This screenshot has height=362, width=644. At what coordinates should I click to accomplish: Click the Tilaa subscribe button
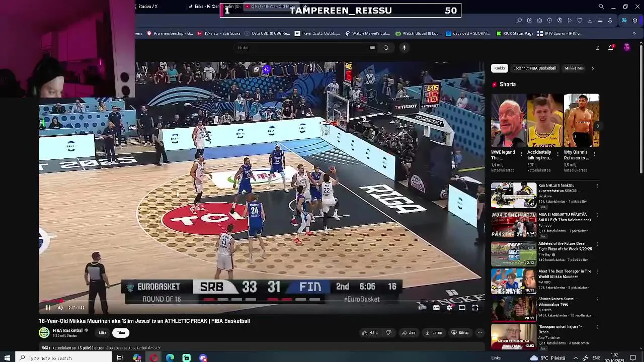121,332
